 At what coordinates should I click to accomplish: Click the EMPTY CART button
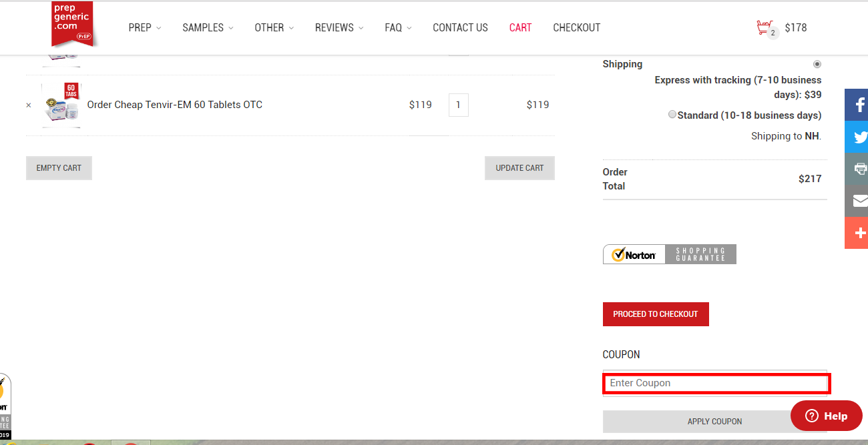pyautogui.click(x=59, y=168)
